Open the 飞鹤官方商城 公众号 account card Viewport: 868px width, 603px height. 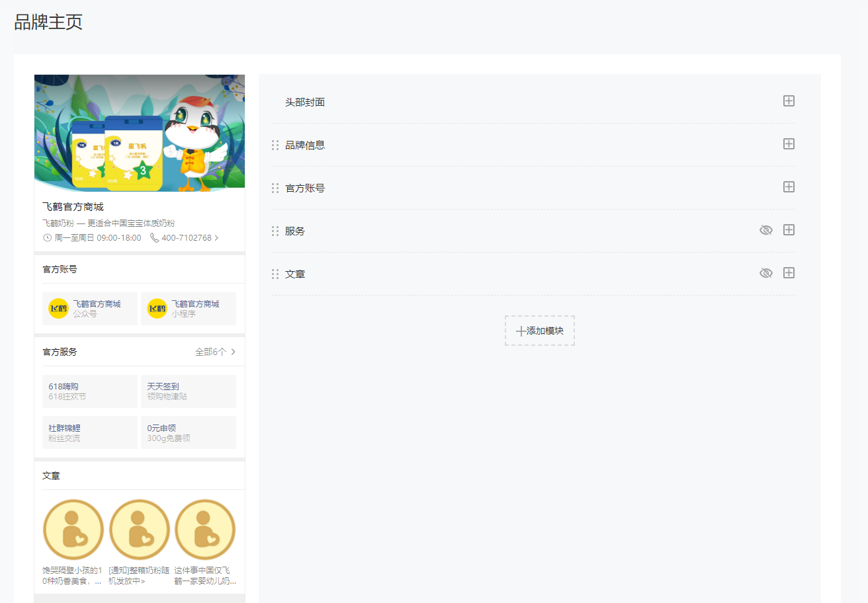[90, 309]
